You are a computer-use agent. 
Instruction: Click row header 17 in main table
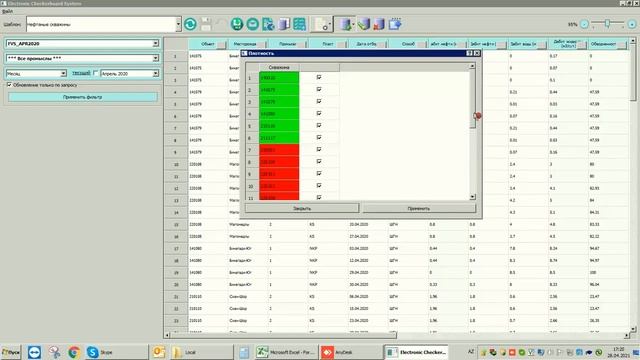tap(176, 248)
